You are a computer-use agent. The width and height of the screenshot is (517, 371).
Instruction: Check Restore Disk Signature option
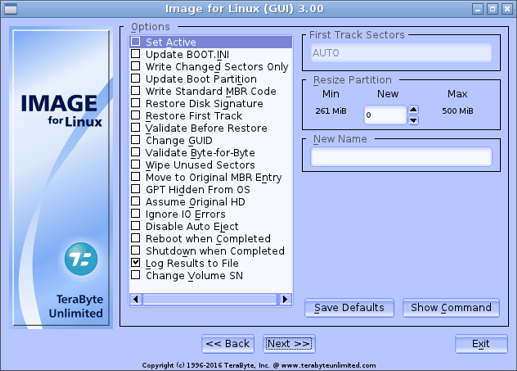coord(135,103)
